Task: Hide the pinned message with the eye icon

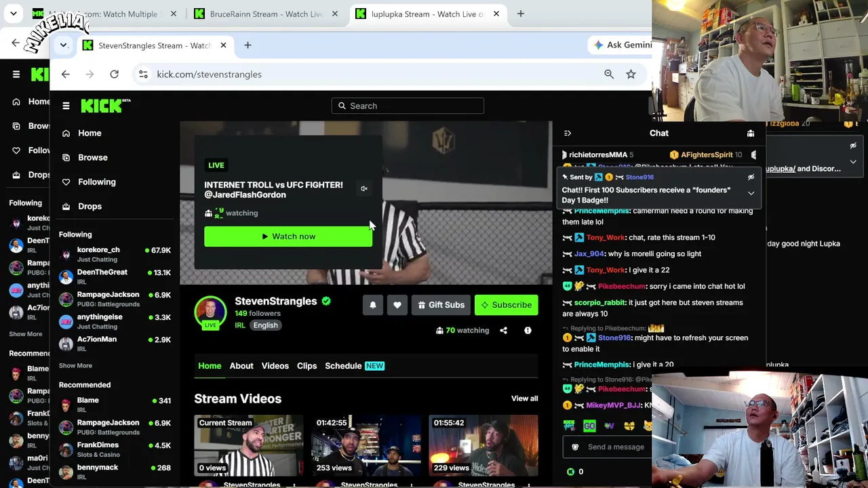Action: [x=751, y=178]
